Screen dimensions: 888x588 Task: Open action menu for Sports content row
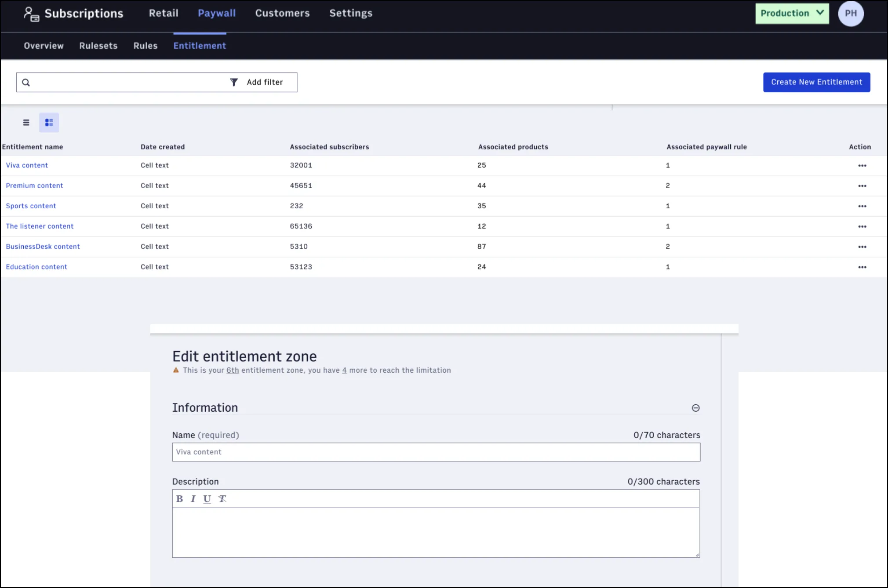click(x=862, y=206)
